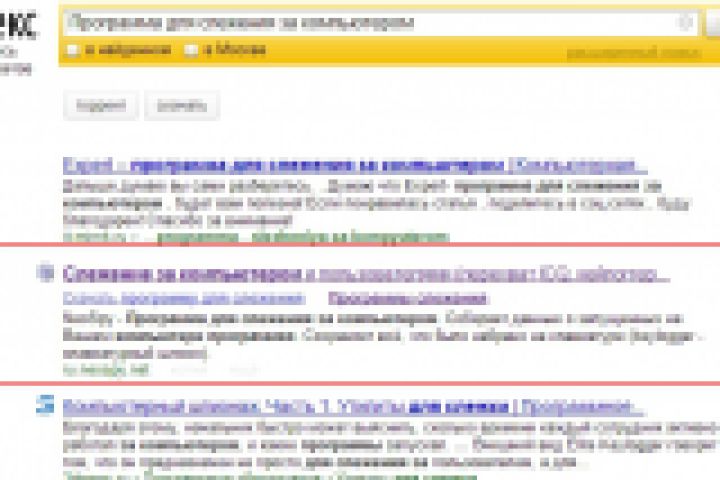Open the blue favicon of the 'Компьютерный шпионаж' result

[x=45, y=406]
